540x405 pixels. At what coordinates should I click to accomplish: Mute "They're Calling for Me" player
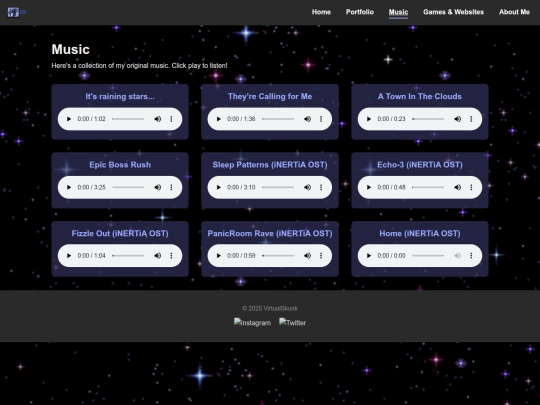pos(308,119)
